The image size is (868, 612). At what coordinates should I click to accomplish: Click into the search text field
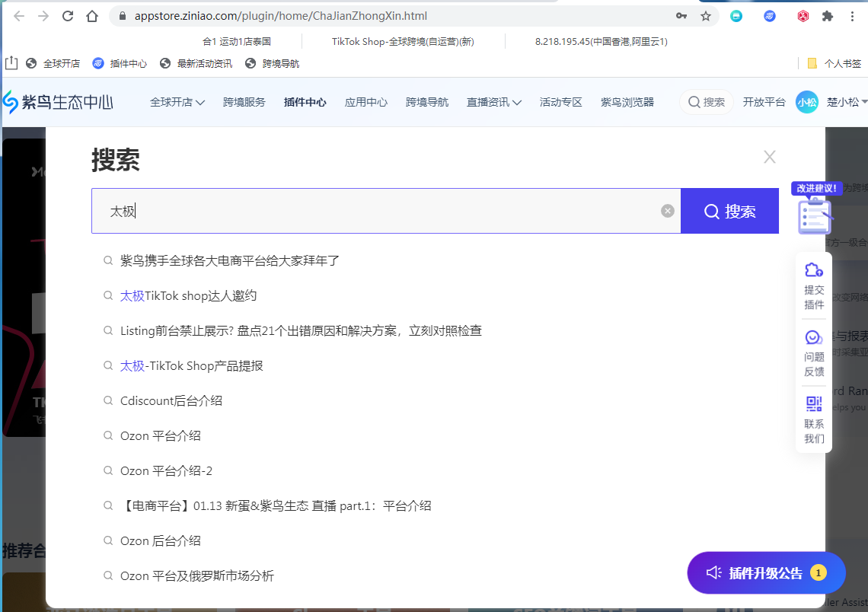pyautogui.click(x=381, y=211)
